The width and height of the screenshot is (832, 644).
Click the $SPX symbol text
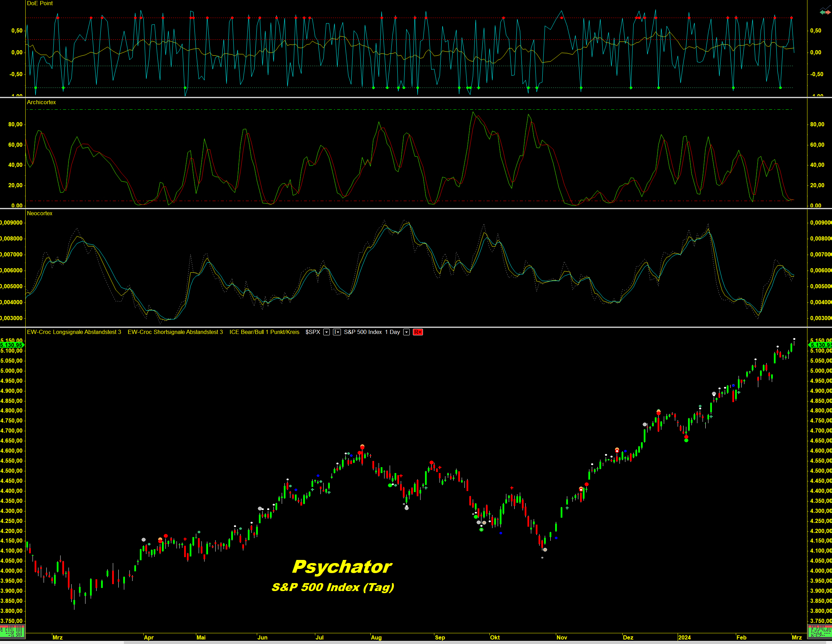click(x=313, y=332)
